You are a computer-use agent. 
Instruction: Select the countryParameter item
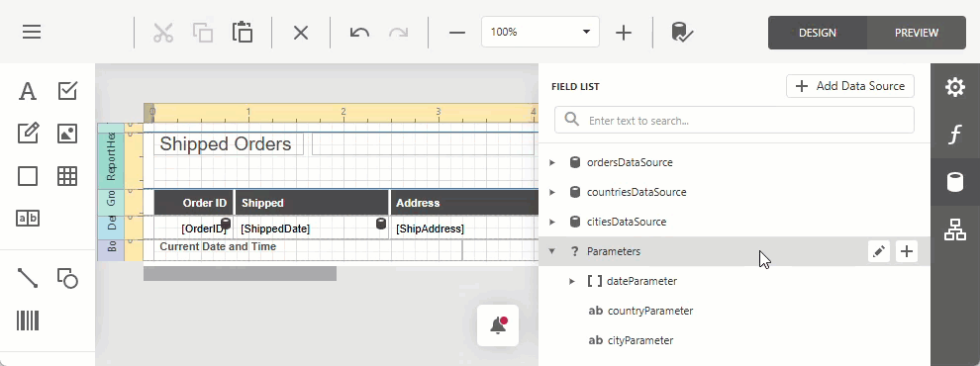[x=650, y=311]
